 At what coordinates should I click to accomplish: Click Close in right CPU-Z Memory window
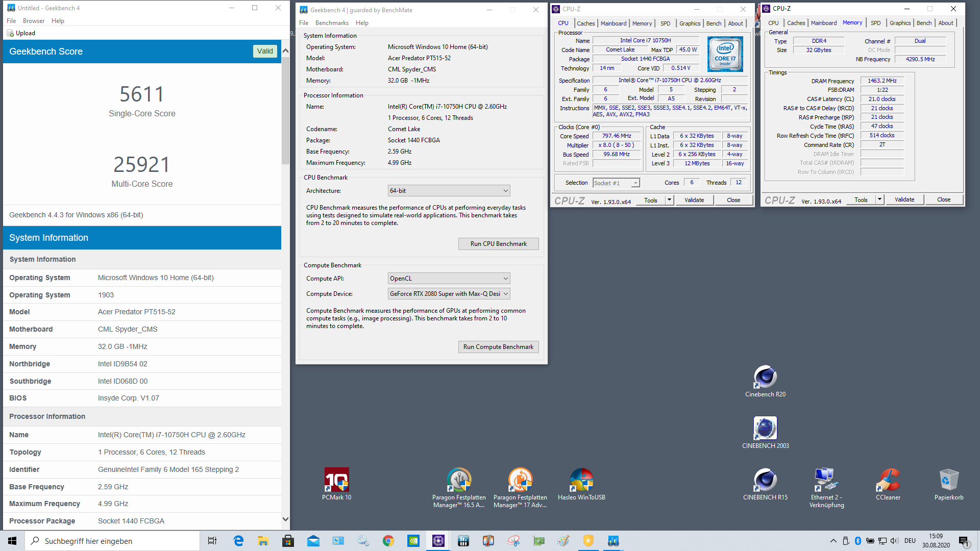(x=944, y=199)
